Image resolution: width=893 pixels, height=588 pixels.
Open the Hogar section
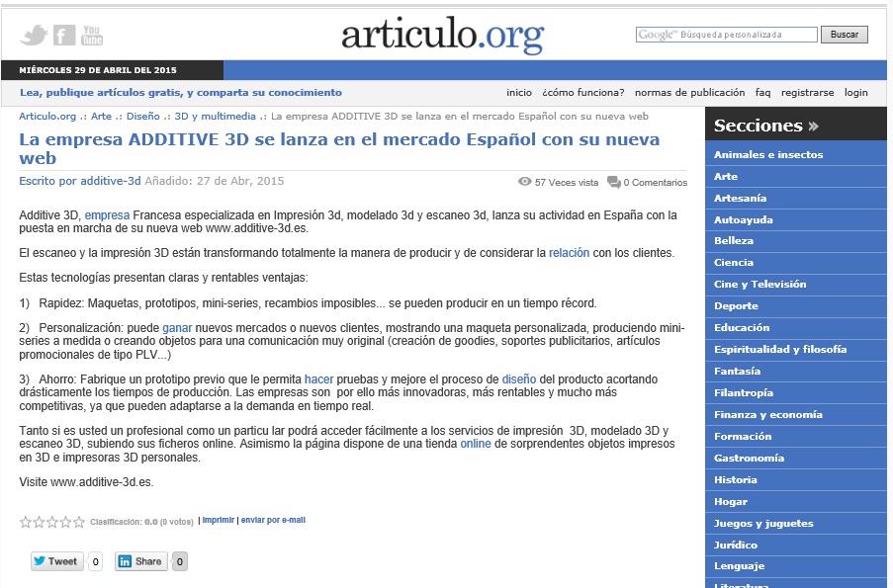point(796,501)
